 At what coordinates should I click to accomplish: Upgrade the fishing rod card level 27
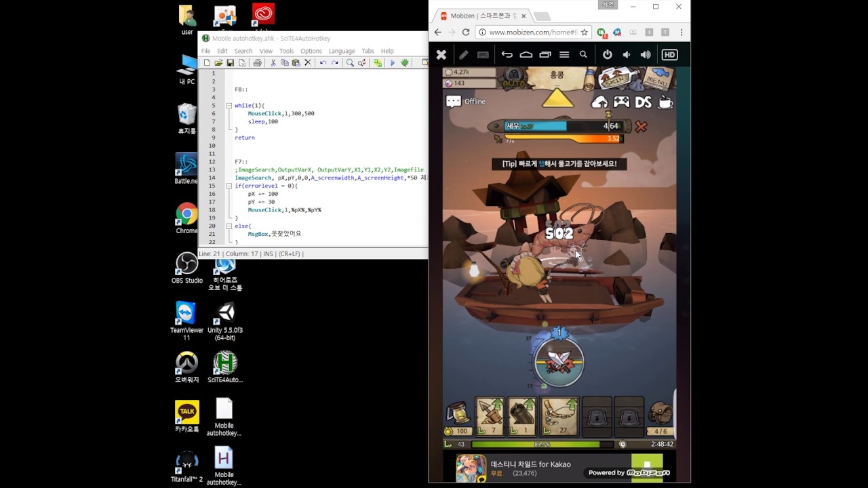tap(559, 416)
